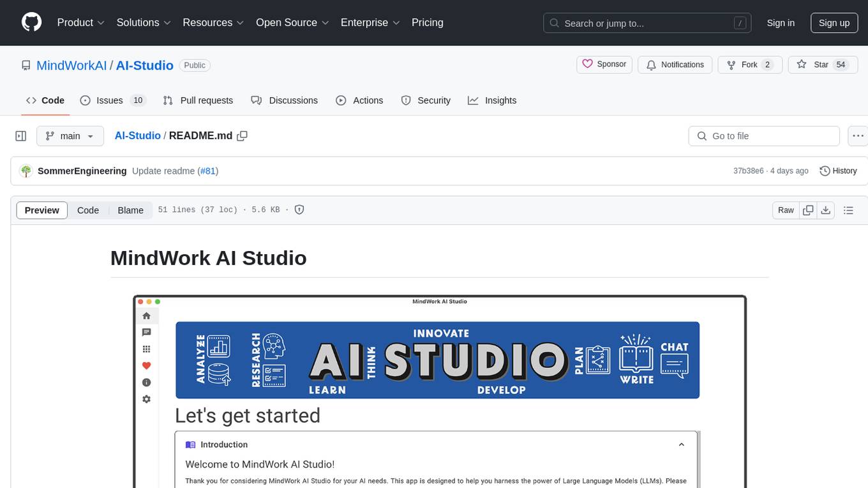
Task: Switch to the Insights tab
Action: [x=492, y=100]
